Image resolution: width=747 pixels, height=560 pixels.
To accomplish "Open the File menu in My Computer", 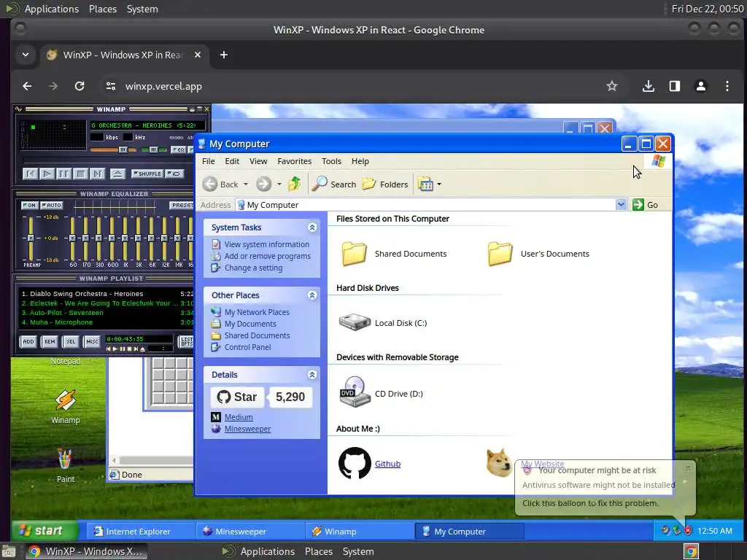I will click(208, 161).
